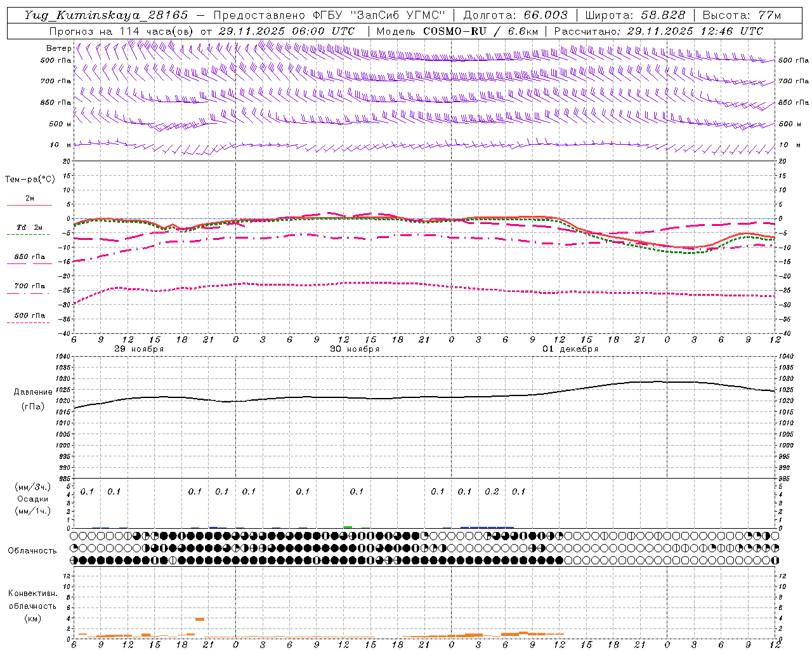Click the 29 ноября date label
The width and height of the screenshot is (812, 650).
pyautogui.click(x=139, y=349)
